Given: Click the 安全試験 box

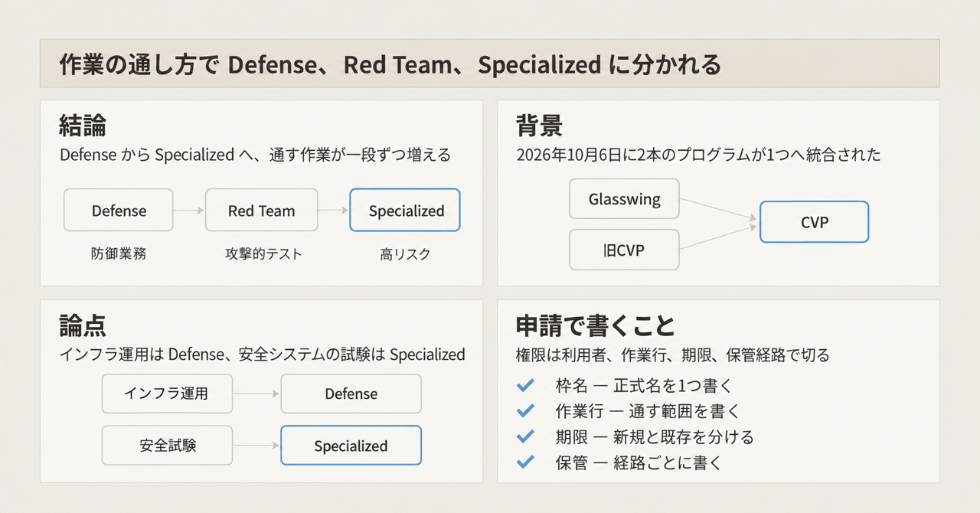Looking at the screenshot, I should [167, 445].
